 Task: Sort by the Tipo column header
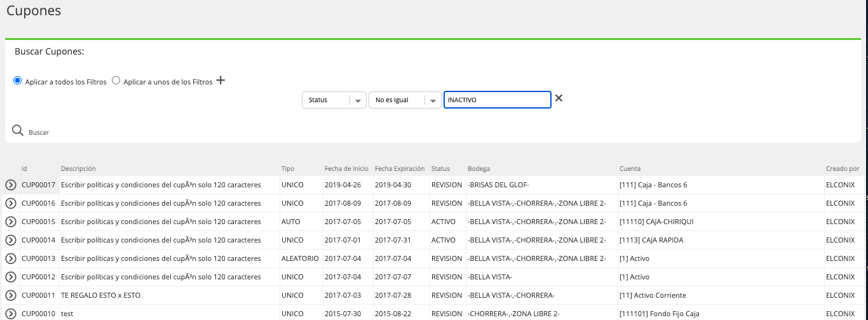coord(288,168)
